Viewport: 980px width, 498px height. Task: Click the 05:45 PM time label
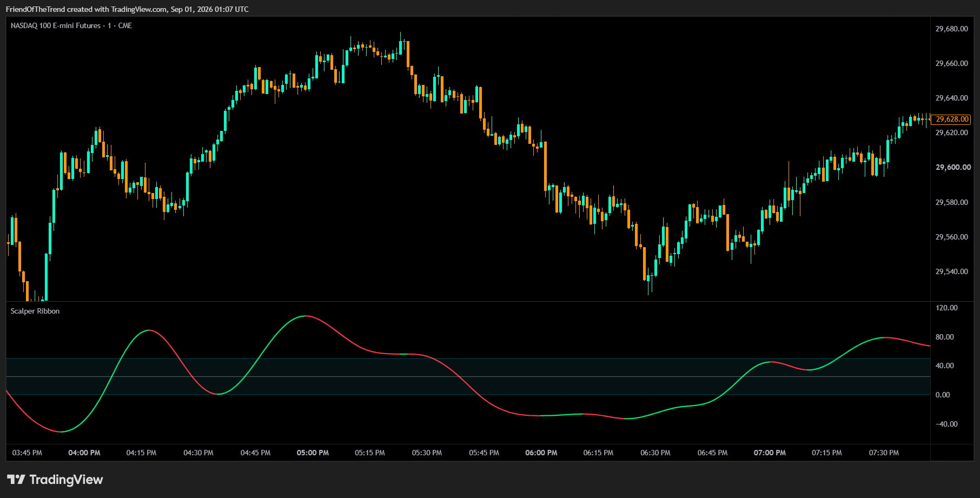484,453
